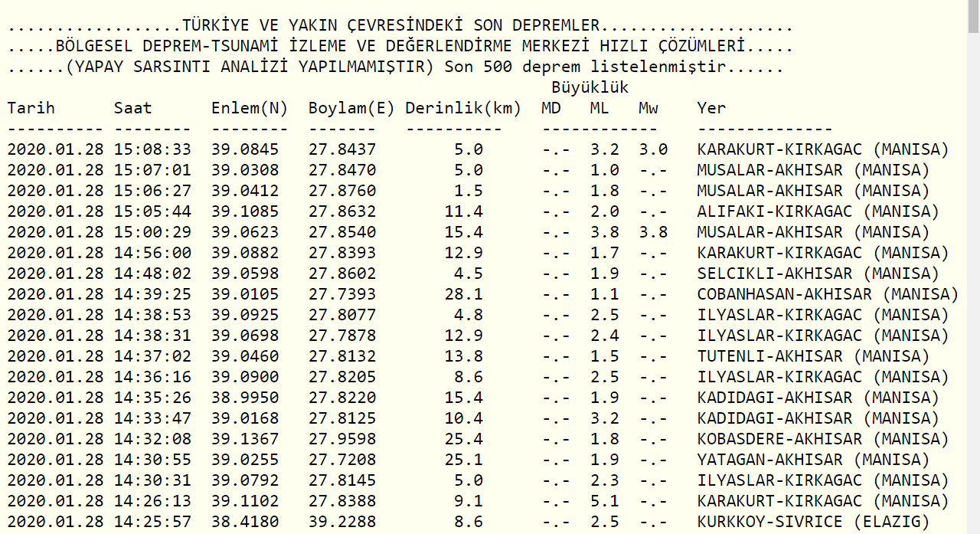The image size is (980, 534).
Task: Click the time 15:00:29
Action: (x=152, y=232)
